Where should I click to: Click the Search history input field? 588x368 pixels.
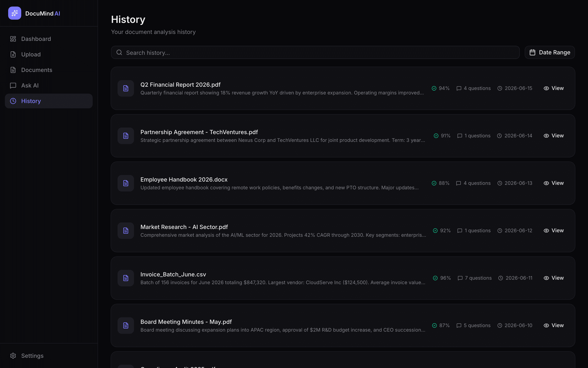(x=315, y=53)
